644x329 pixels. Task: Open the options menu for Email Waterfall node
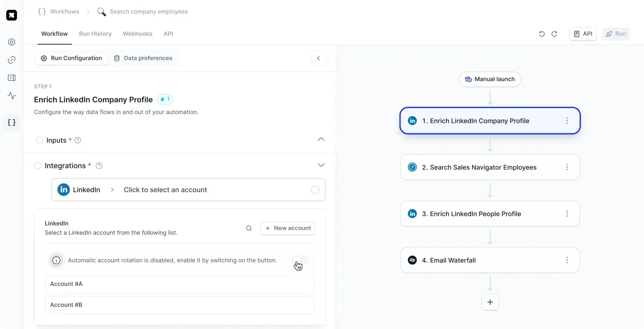pos(567,260)
